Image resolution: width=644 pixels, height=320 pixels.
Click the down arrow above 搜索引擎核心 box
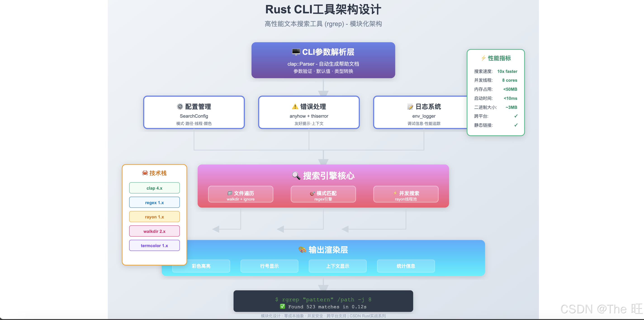click(323, 161)
